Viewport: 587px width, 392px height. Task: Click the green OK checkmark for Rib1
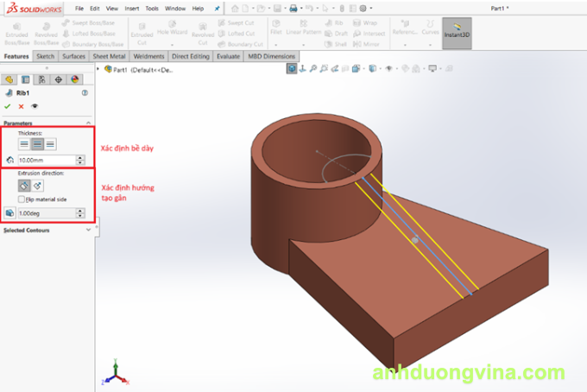pyautogui.click(x=9, y=106)
